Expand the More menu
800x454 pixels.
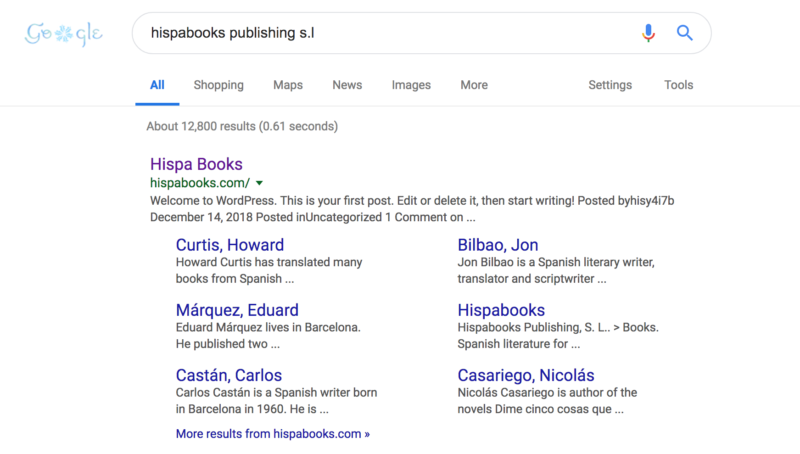(x=474, y=85)
